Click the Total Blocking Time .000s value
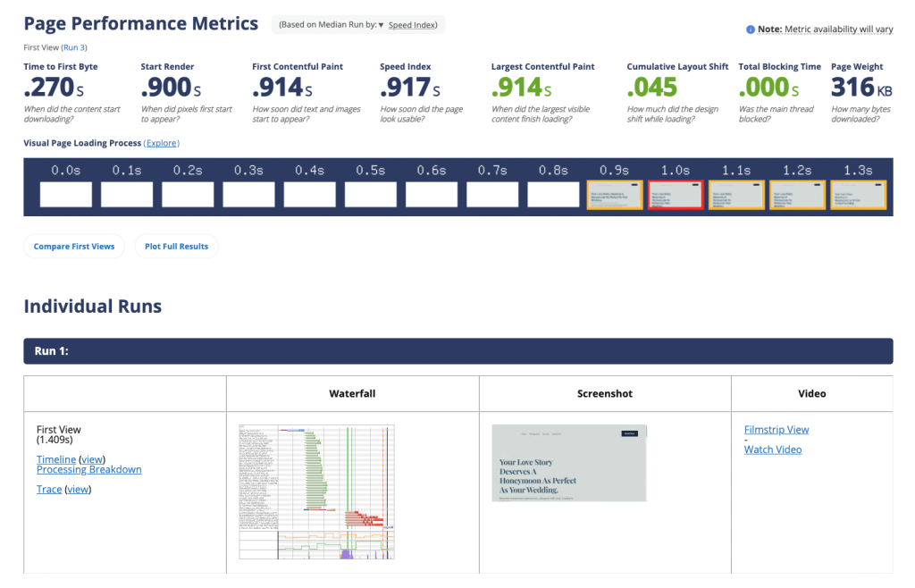This screenshot has width=915, height=588. (x=768, y=88)
